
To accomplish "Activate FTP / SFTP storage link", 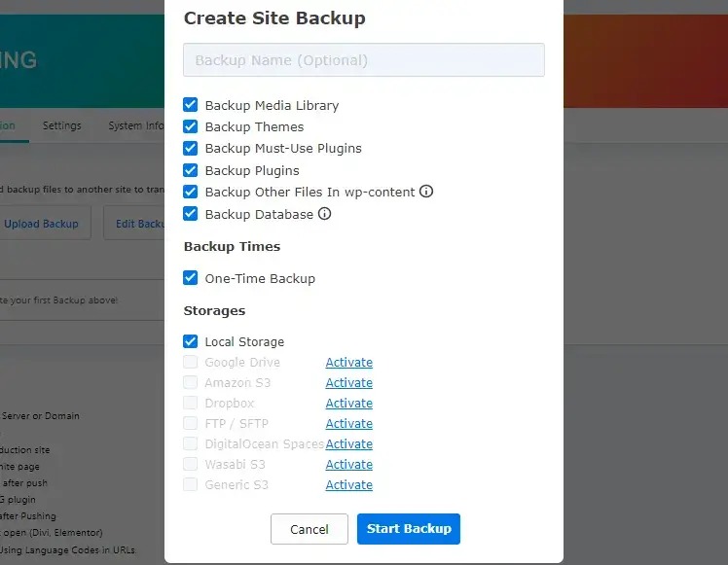I will tap(349, 424).
